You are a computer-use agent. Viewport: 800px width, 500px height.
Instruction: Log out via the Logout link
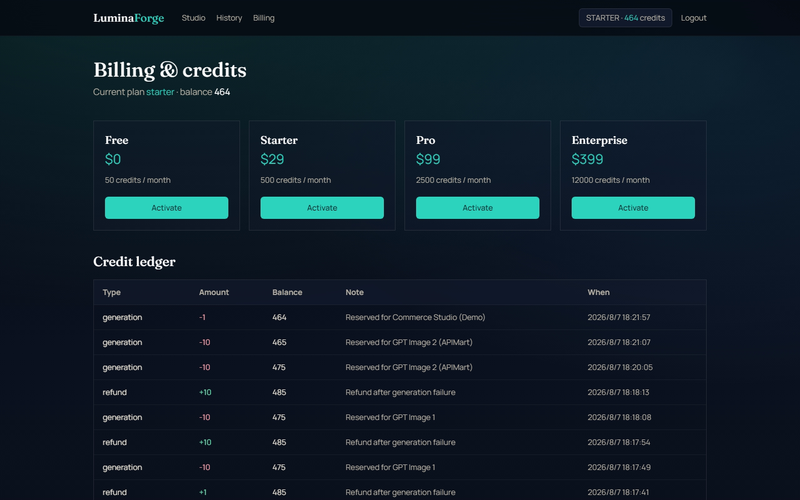pos(693,18)
